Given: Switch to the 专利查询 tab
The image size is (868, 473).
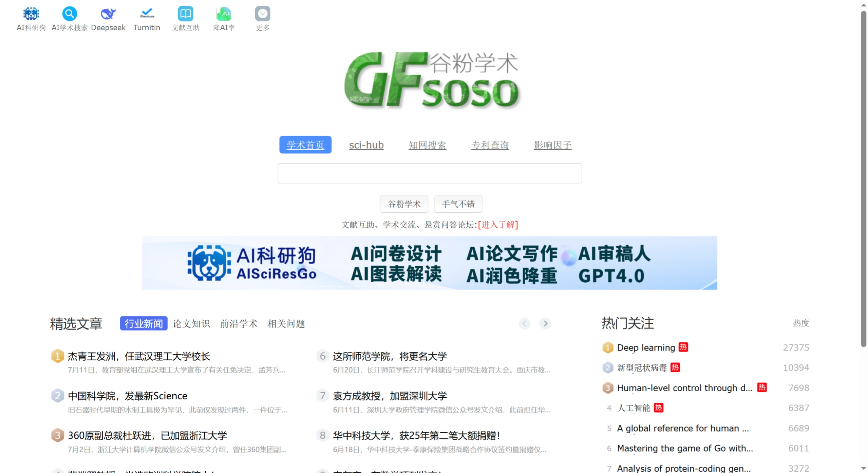Looking at the screenshot, I should 490,145.
